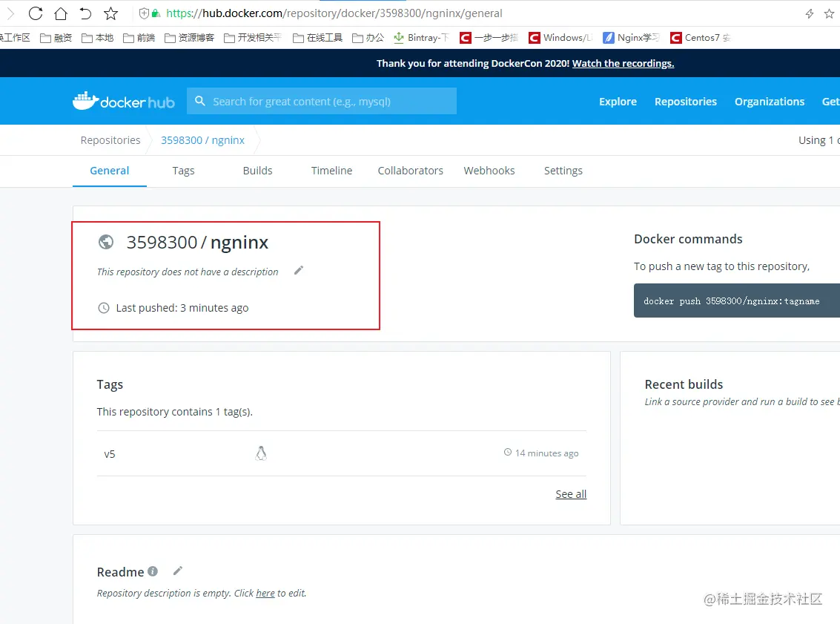
Task: Click the 3598300 / ngninx repository title
Action: coord(197,243)
